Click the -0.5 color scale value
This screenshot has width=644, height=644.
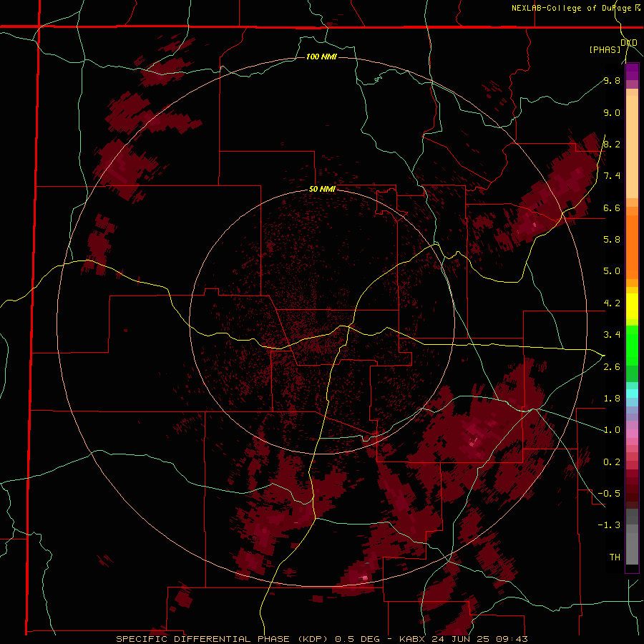click(x=609, y=494)
